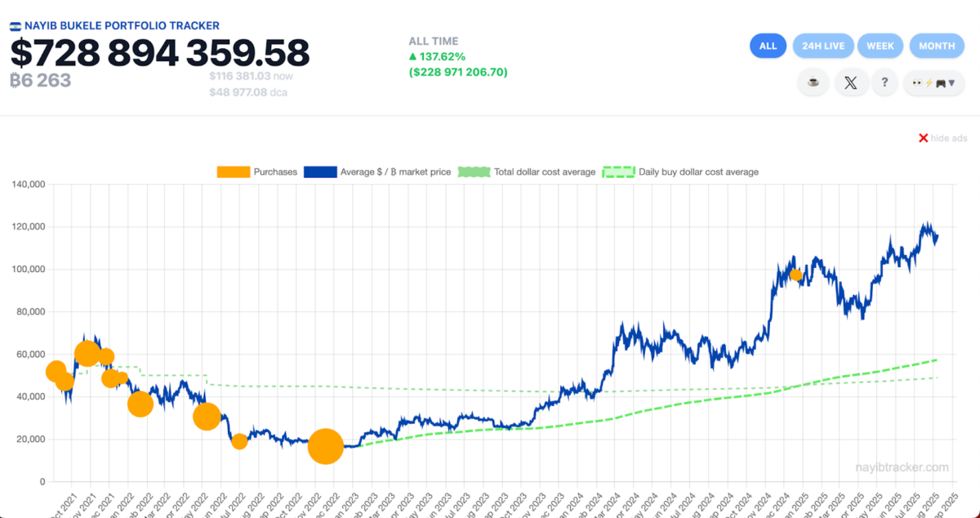Click the purchase bubble at the 20,000 level in Jul 2022
Image resolution: width=980 pixels, height=518 pixels.
(239, 441)
